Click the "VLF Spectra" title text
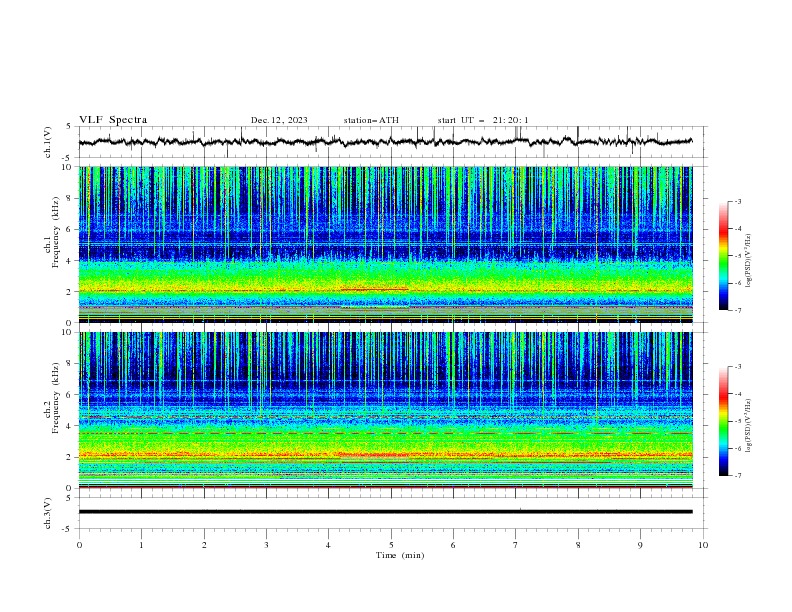Viewport: 792px width, 612px height. (x=113, y=120)
